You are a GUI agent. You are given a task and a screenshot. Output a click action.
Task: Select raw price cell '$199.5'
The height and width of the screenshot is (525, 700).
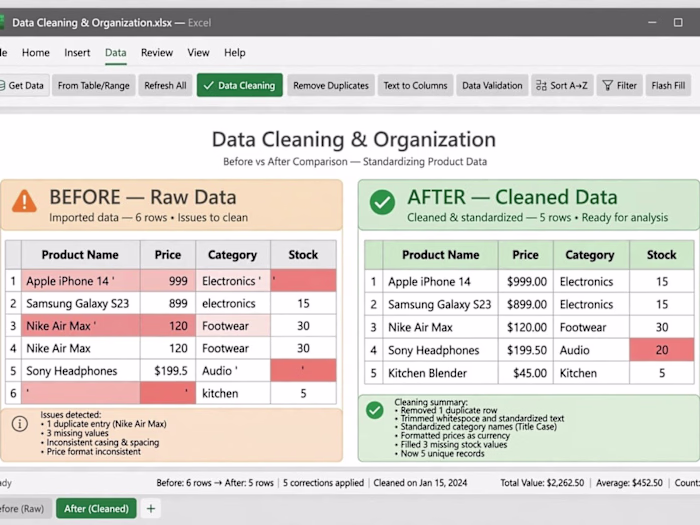tap(168, 371)
